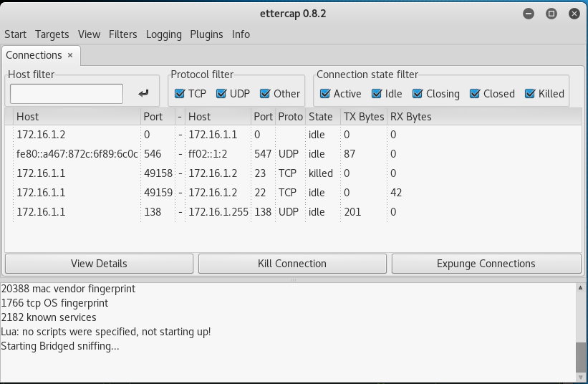Viewport: 588px width, 384px height.
Task: Open the Info menu
Action: click(241, 34)
